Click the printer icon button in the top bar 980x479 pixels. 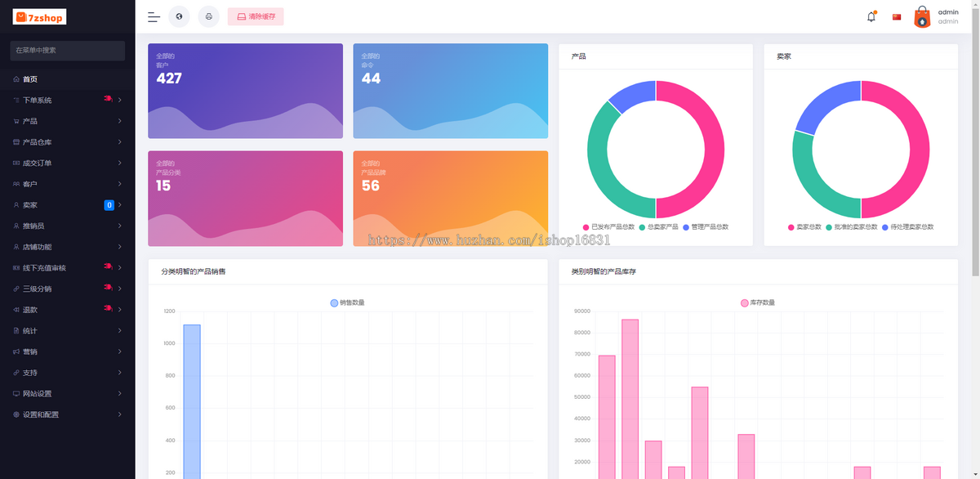pos(209,16)
